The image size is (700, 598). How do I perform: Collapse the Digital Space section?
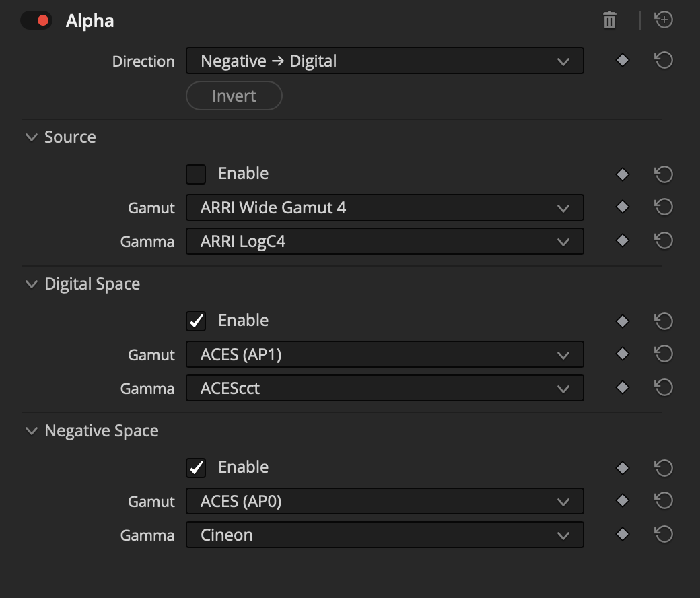point(31,284)
